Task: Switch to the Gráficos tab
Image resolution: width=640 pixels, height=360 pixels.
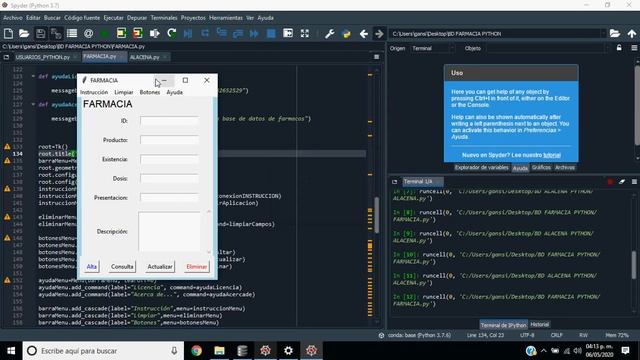Action: pos(541,167)
